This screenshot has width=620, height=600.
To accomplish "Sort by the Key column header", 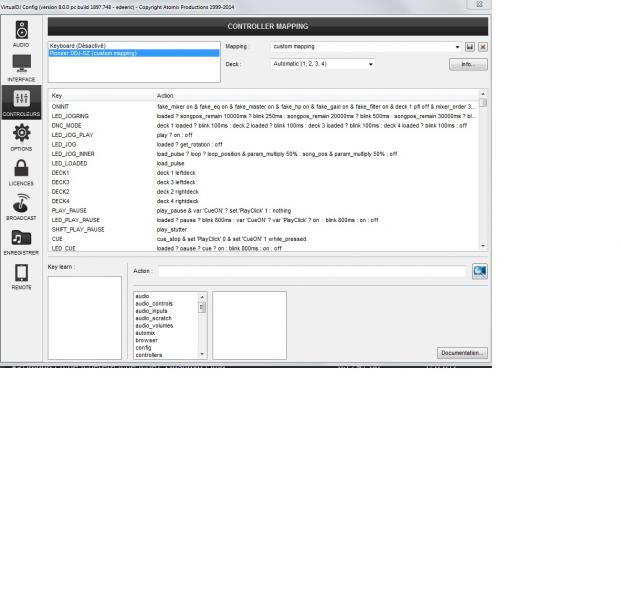I will click(100, 96).
